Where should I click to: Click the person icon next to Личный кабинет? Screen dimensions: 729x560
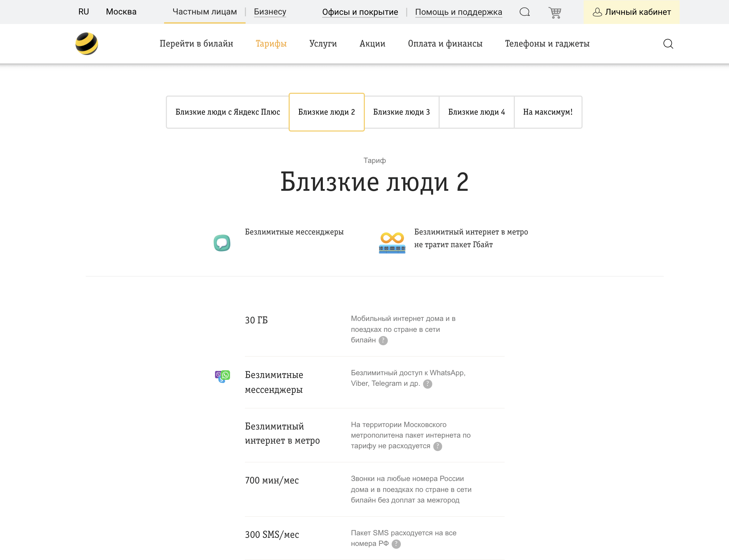(x=597, y=12)
